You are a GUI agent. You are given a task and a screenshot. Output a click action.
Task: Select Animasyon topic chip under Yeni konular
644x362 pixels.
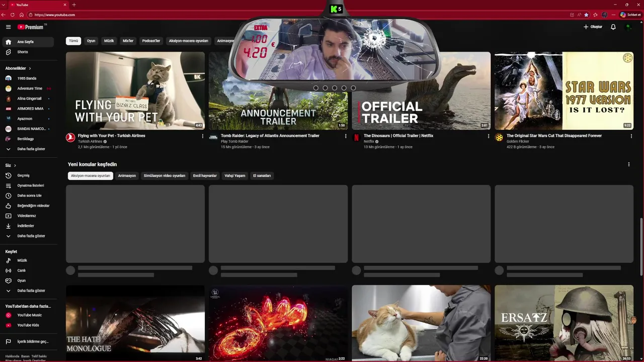[127, 175]
